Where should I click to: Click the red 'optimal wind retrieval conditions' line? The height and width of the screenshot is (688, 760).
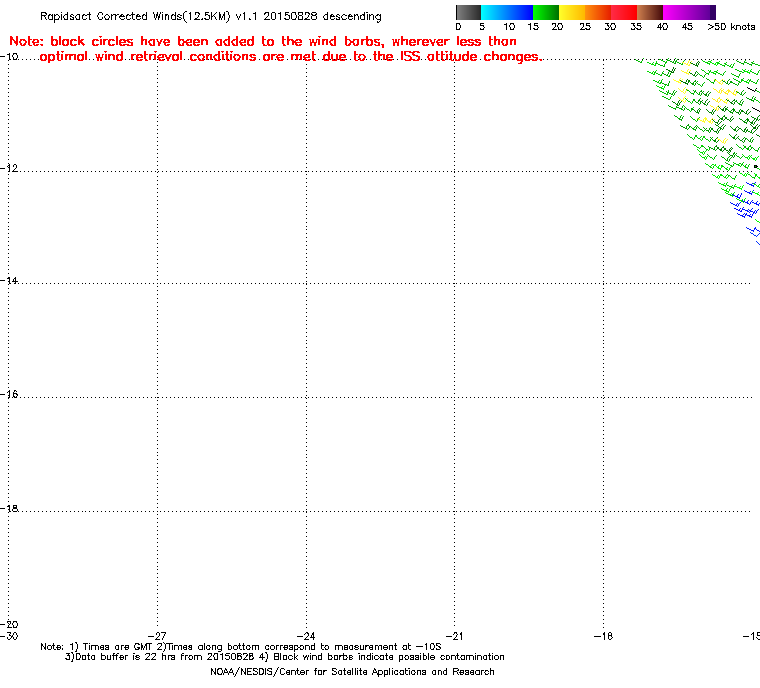[291, 57]
